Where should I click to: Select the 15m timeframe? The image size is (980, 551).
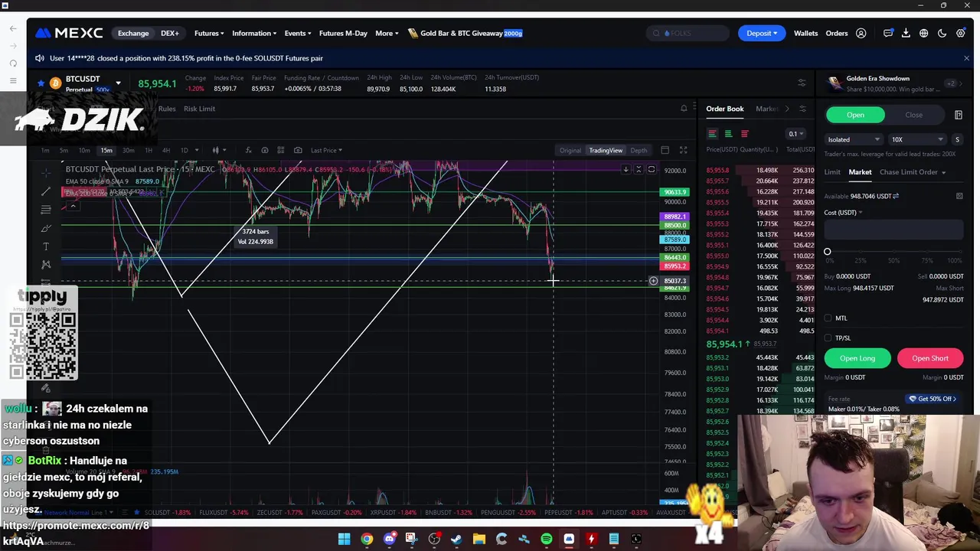[x=106, y=150]
